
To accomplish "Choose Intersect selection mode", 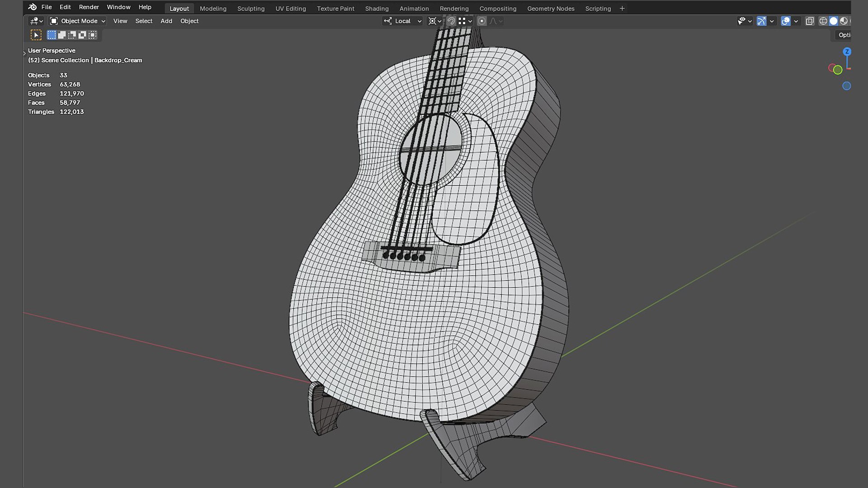I will point(93,35).
